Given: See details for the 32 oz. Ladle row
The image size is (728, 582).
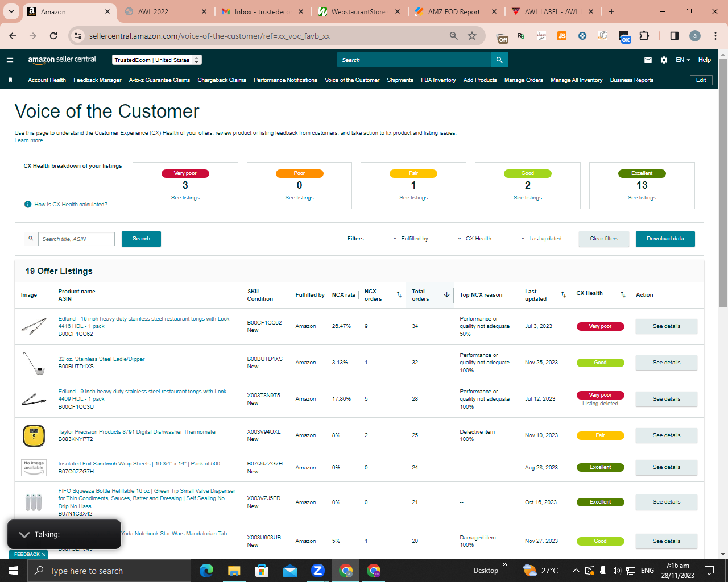Looking at the screenshot, I should pyautogui.click(x=667, y=363).
